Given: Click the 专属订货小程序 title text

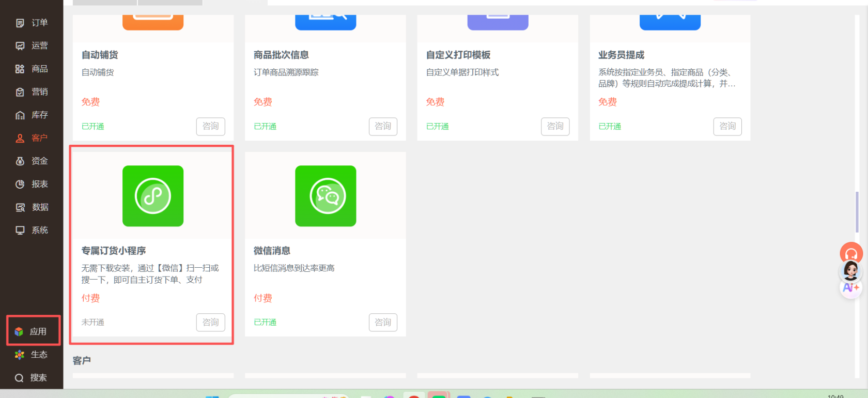Looking at the screenshot, I should (114, 251).
